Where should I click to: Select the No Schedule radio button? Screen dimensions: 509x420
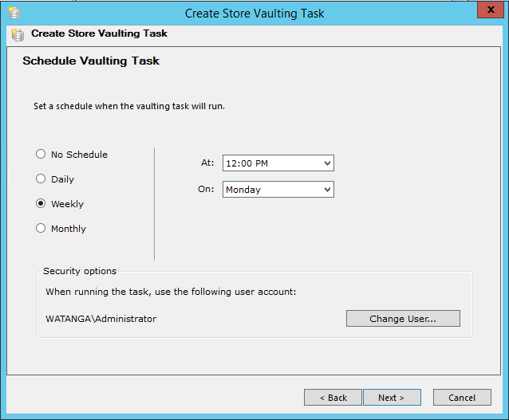pyautogui.click(x=41, y=154)
